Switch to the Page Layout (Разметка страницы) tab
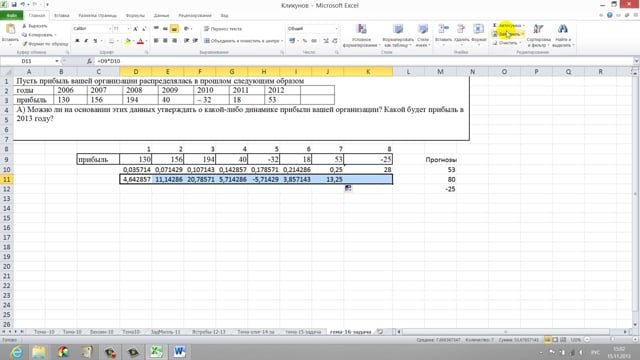Image resolution: width=640 pixels, height=360 pixels. (x=98, y=16)
